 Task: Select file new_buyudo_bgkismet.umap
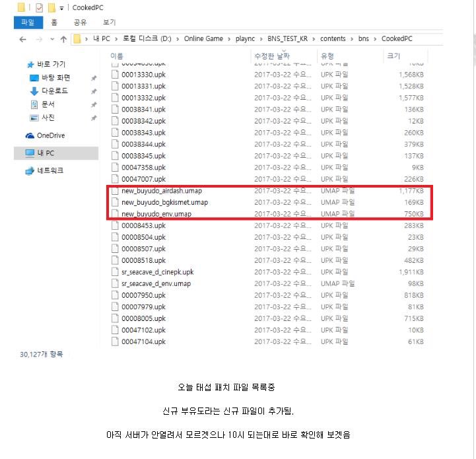point(165,202)
